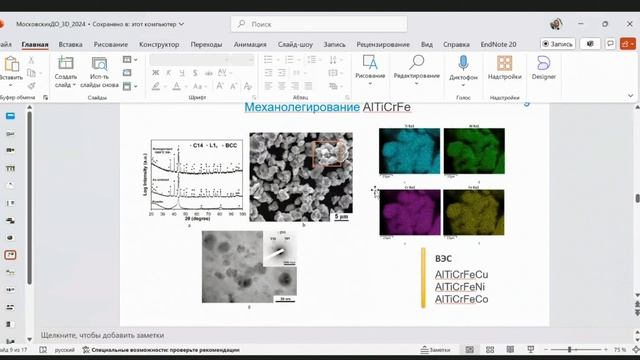This screenshot has height=360, width=640.
Task: Click the Запись record button
Action: point(558,44)
